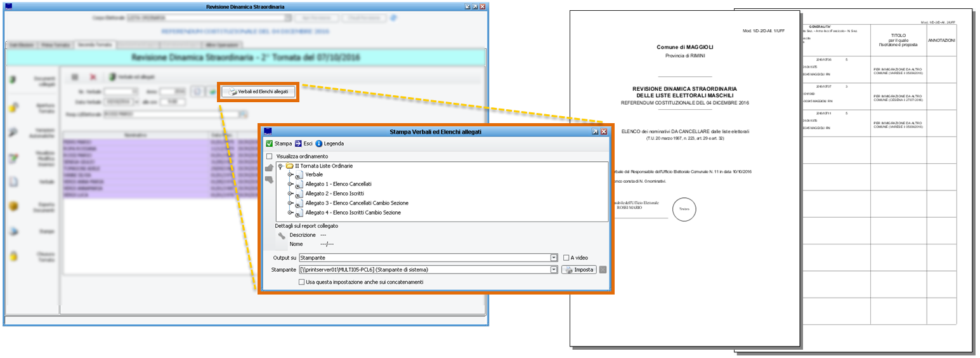Click the search icon beside Resp. Uff.Elettorale field

pos(243,114)
